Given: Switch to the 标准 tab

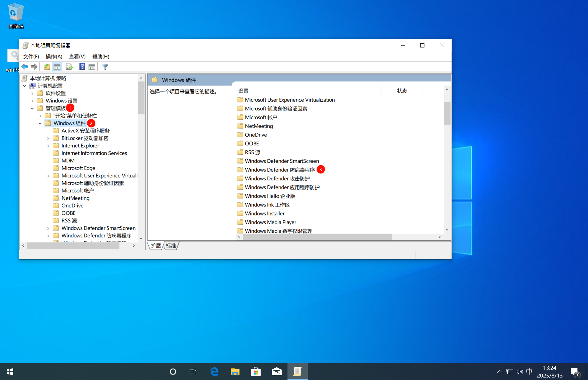Looking at the screenshot, I should click(171, 246).
